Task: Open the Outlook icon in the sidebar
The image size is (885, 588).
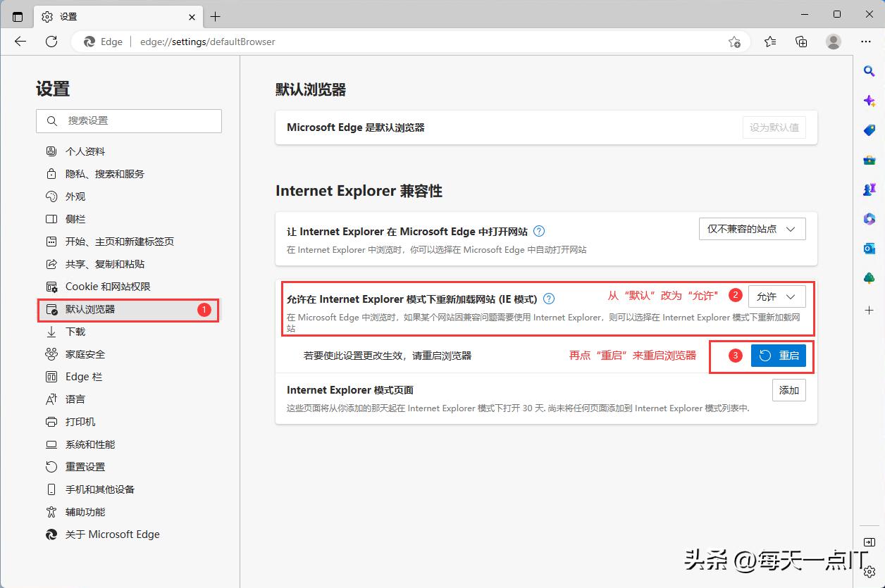Action: pyautogui.click(x=869, y=248)
